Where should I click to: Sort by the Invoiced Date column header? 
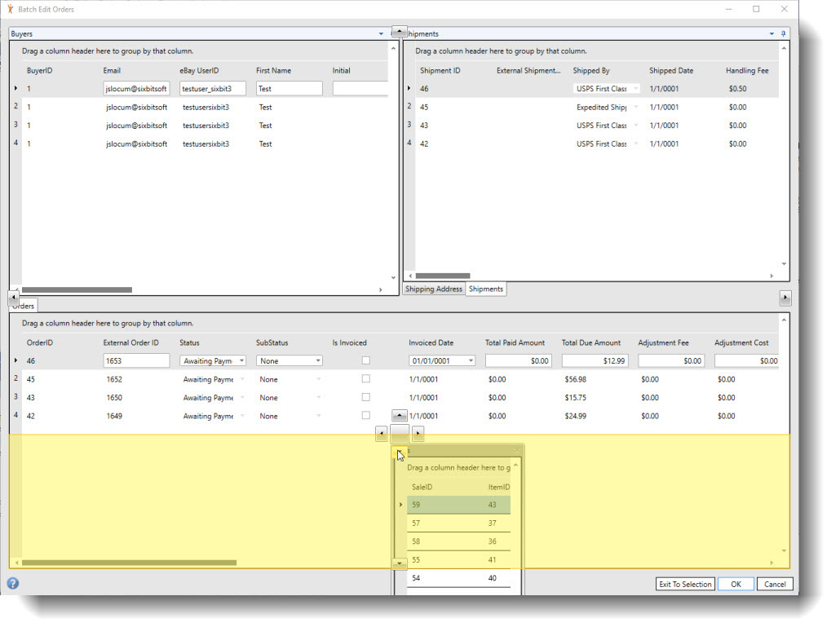431,343
